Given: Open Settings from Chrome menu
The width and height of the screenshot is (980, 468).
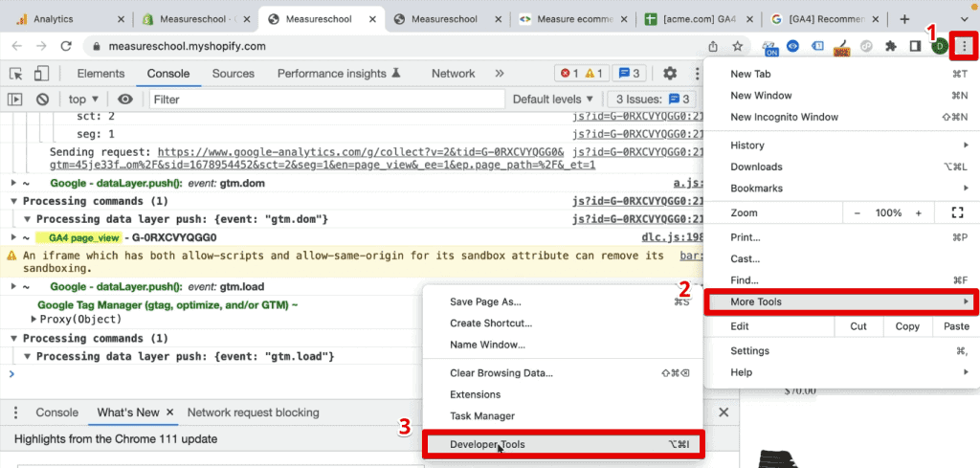Looking at the screenshot, I should pos(840,350).
